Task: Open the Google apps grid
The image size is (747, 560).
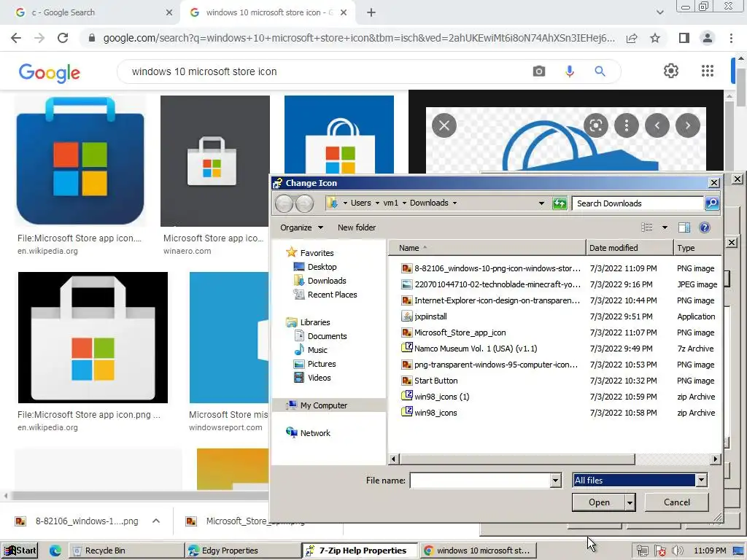Action: pyautogui.click(x=708, y=71)
